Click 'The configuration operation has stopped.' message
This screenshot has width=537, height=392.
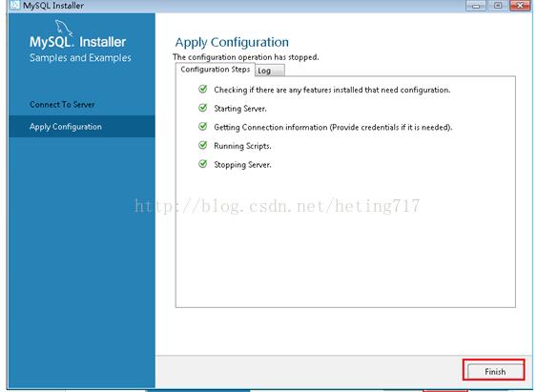coord(245,57)
